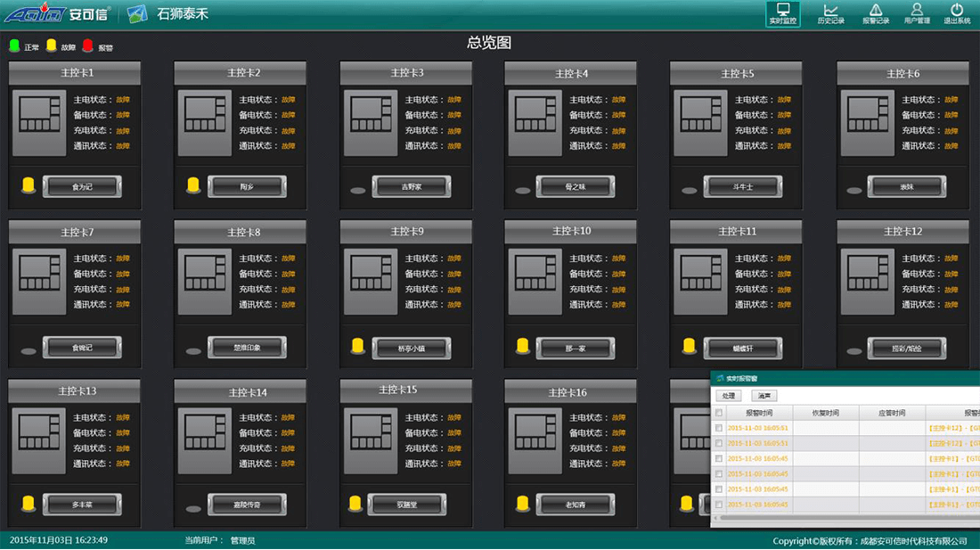Open the 斗牛士 site button
This screenshot has height=550, width=980.
point(742,186)
